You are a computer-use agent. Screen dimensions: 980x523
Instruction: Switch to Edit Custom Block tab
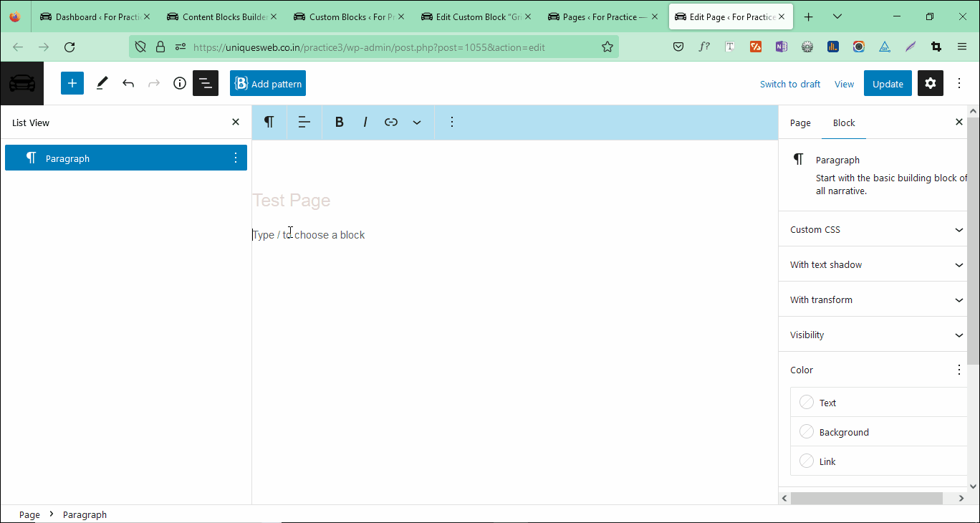coord(476,17)
